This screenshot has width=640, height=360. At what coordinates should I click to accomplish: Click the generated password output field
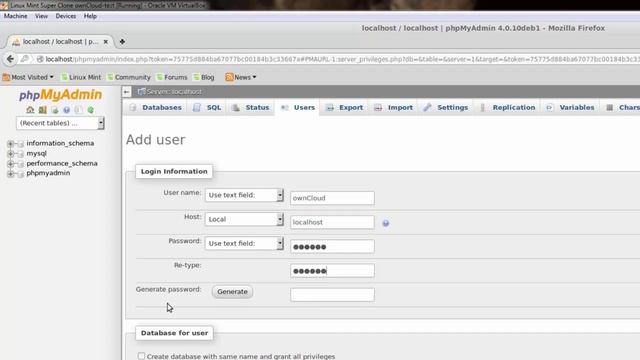pyautogui.click(x=332, y=295)
